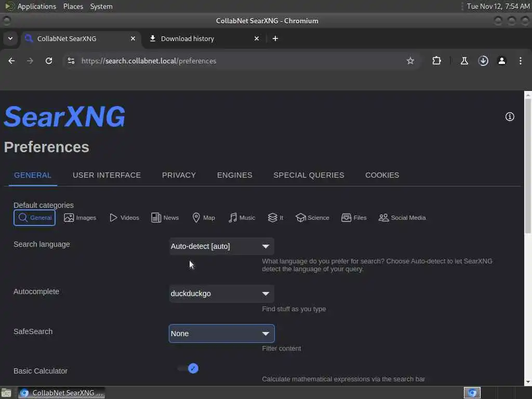Open the About info icon
This screenshot has width=532, height=399.
tap(510, 116)
